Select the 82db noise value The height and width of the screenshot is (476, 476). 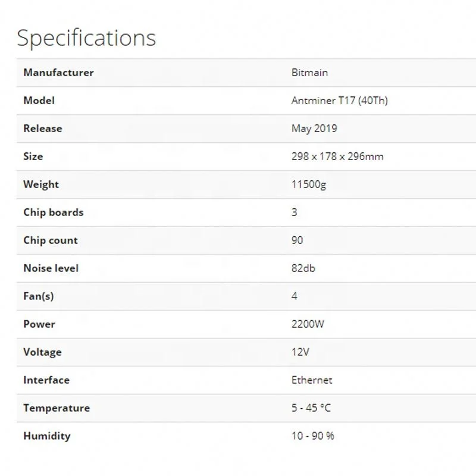point(303,268)
